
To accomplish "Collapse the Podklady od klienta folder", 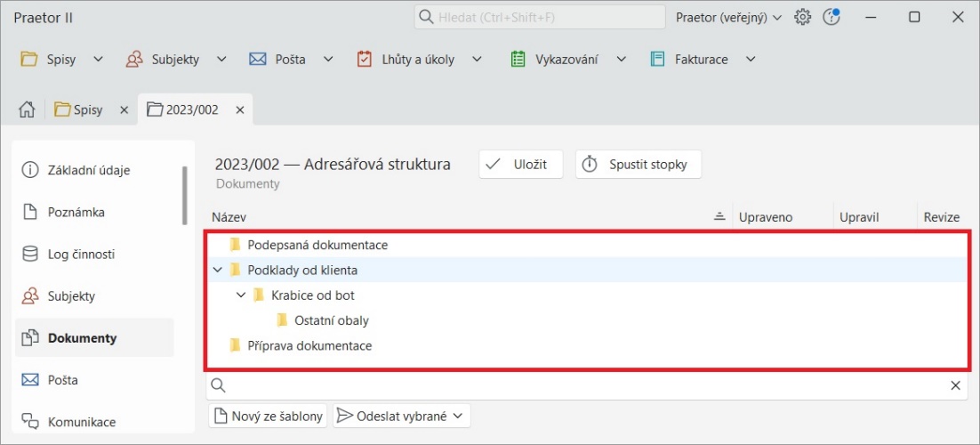I will click(x=218, y=270).
